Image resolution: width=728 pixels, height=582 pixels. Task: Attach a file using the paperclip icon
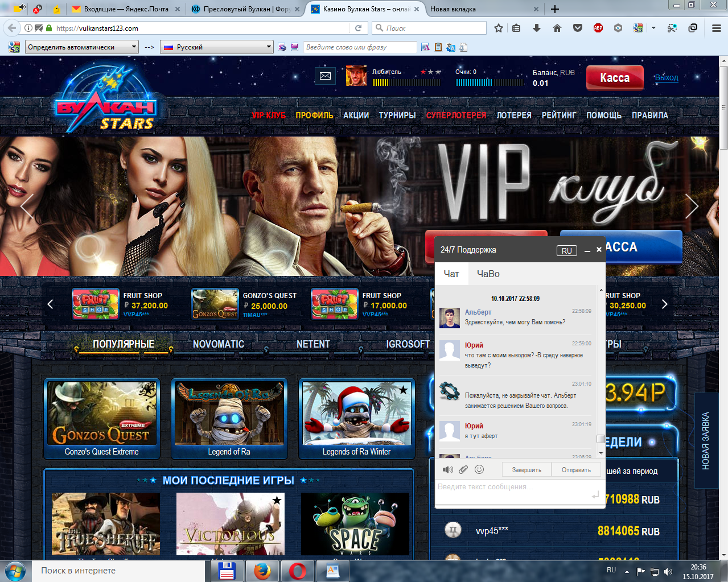[463, 469]
